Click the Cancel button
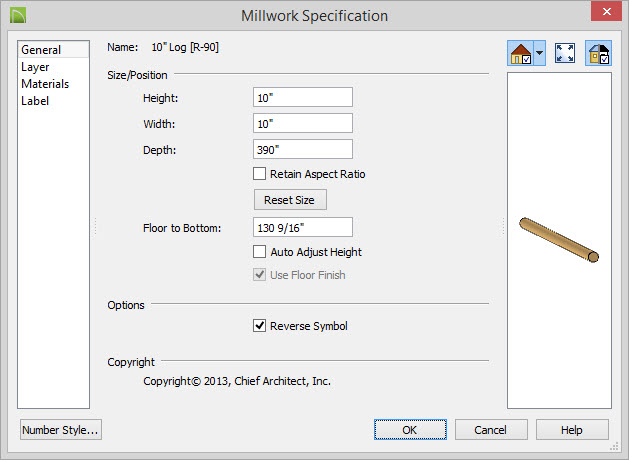The image size is (629, 460). [491, 430]
